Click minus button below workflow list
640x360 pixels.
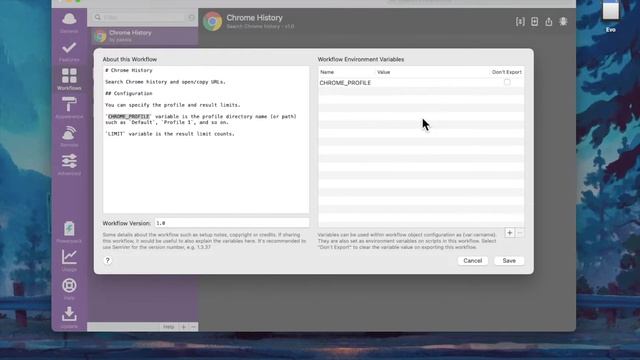coord(193,327)
